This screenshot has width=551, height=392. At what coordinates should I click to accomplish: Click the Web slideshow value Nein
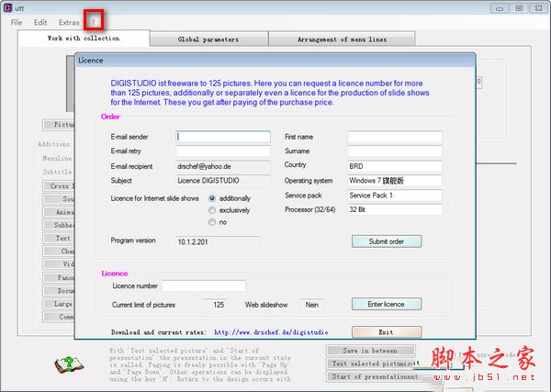[x=312, y=305]
